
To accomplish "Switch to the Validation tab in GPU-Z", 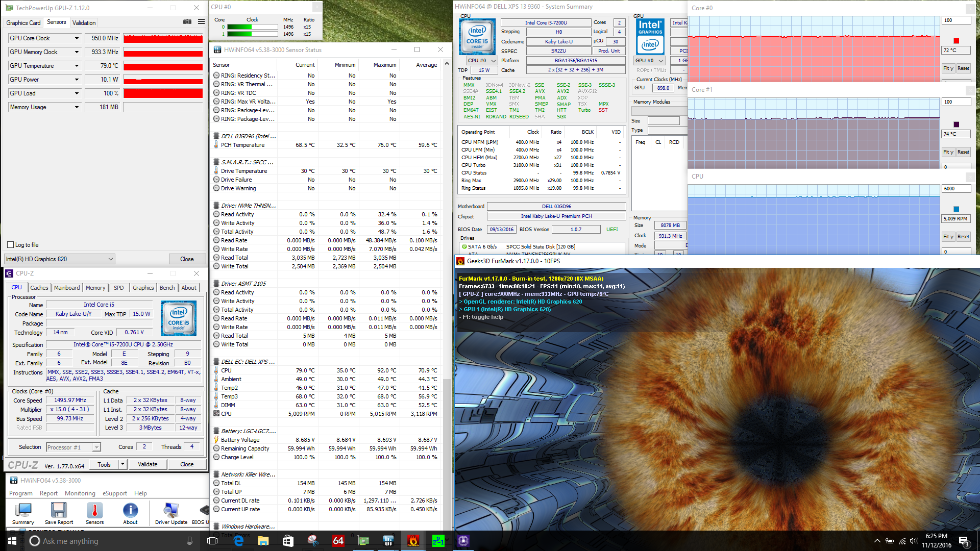I will (x=84, y=23).
